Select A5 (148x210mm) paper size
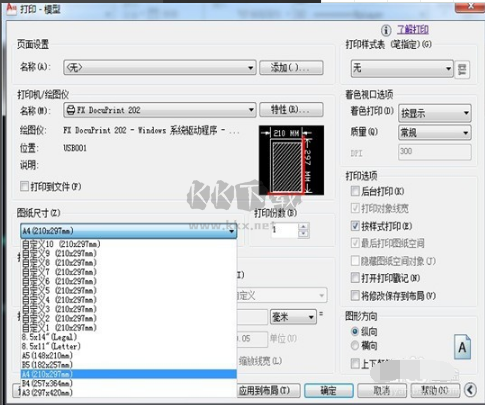The width and height of the screenshot is (485, 405). pos(129,356)
